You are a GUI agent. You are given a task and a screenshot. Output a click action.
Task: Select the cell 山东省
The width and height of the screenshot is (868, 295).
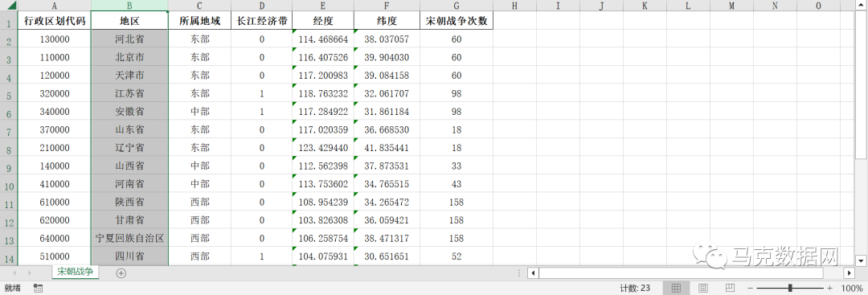pos(129,129)
